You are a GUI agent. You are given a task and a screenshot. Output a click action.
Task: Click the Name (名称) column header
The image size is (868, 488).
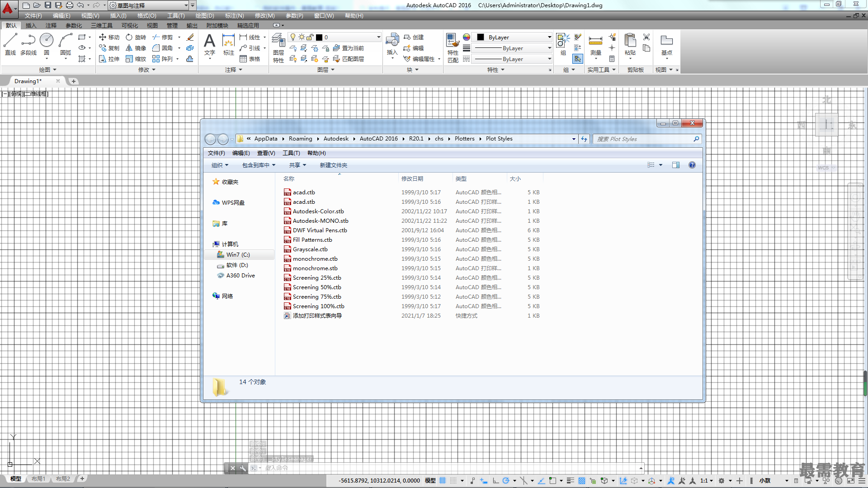pos(288,178)
